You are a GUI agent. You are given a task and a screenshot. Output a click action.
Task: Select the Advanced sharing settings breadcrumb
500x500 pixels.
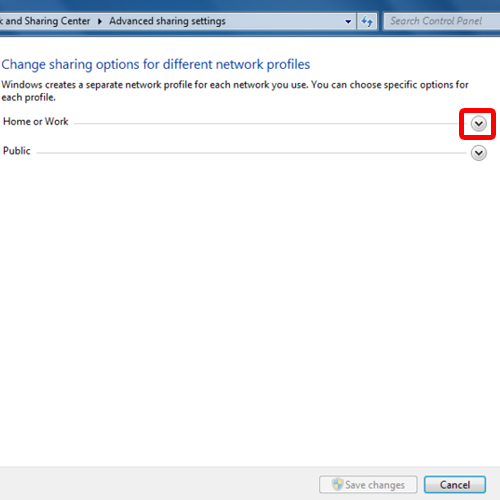point(167,21)
